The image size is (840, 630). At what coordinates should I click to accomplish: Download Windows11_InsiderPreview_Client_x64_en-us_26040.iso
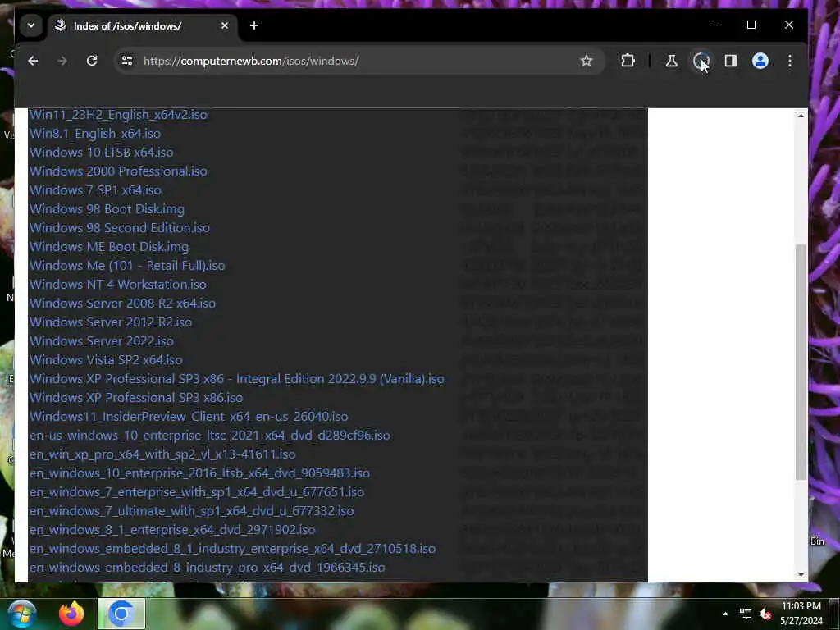pos(189,416)
